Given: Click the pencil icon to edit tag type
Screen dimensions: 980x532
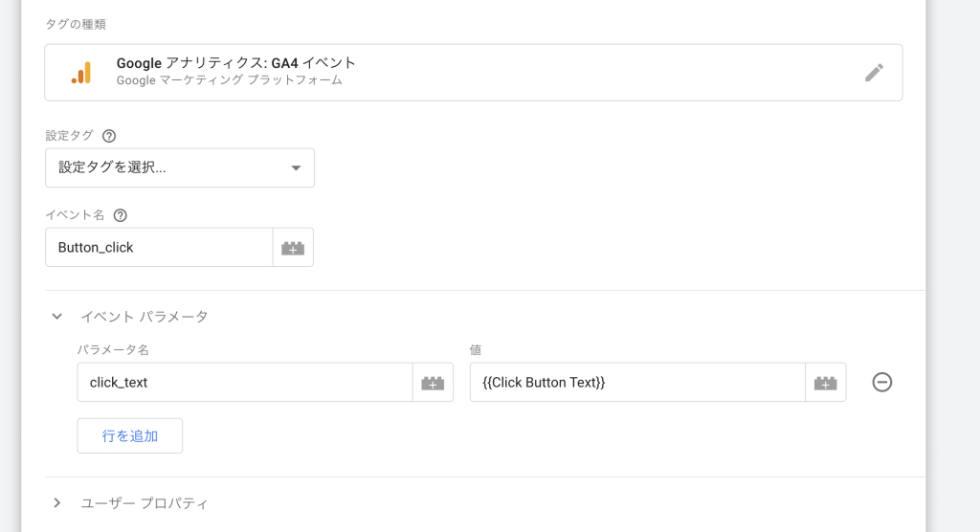Looking at the screenshot, I should pos(874,73).
